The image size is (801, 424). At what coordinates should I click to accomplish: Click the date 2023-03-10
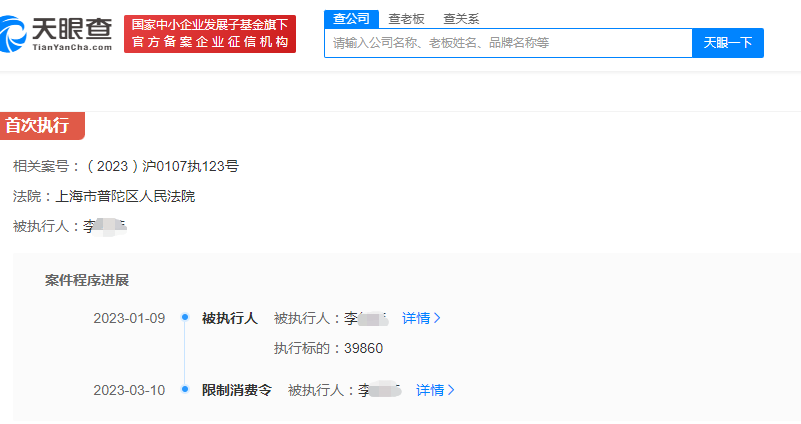[129, 390]
